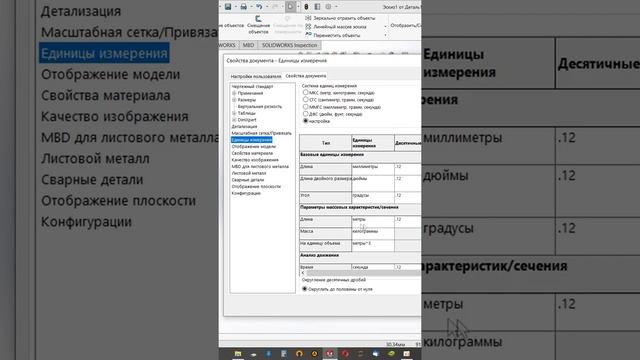Select Отображение модели in the tree
The image size is (640, 360).
253,146
